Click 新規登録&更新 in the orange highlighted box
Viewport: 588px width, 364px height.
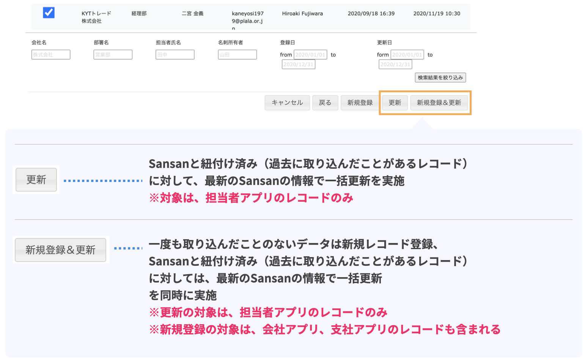pyautogui.click(x=439, y=103)
